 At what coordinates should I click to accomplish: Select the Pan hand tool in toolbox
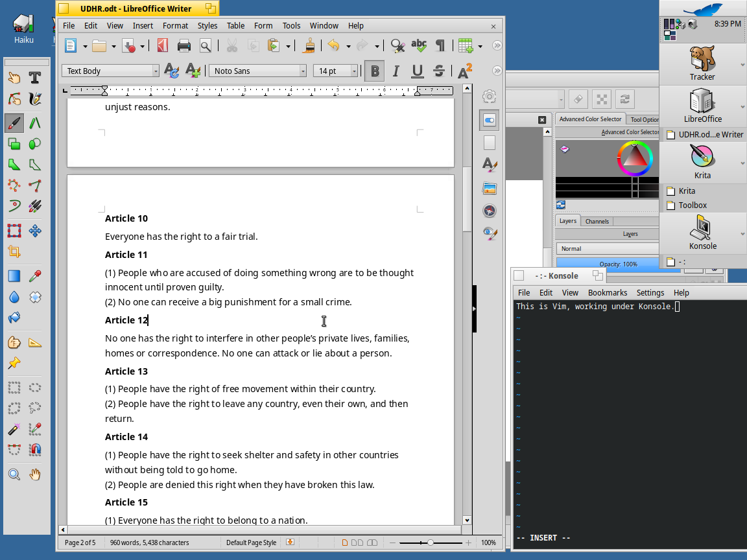tap(35, 474)
